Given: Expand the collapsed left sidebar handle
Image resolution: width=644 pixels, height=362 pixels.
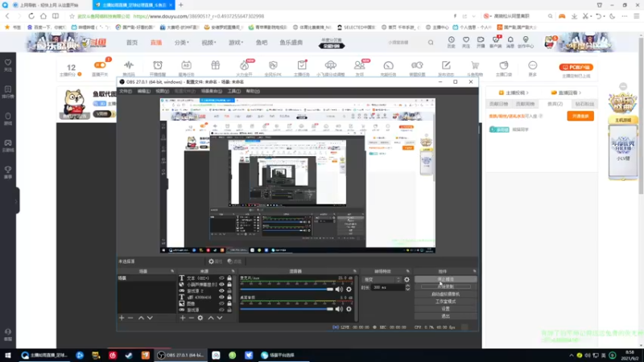Looking at the screenshot, I should tap(16, 200).
